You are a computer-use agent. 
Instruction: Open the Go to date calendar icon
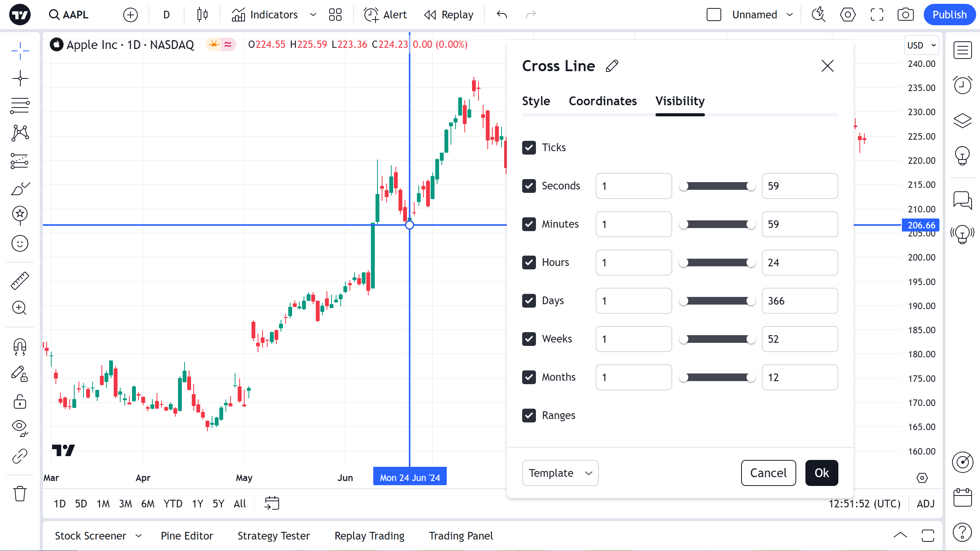click(x=272, y=503)
